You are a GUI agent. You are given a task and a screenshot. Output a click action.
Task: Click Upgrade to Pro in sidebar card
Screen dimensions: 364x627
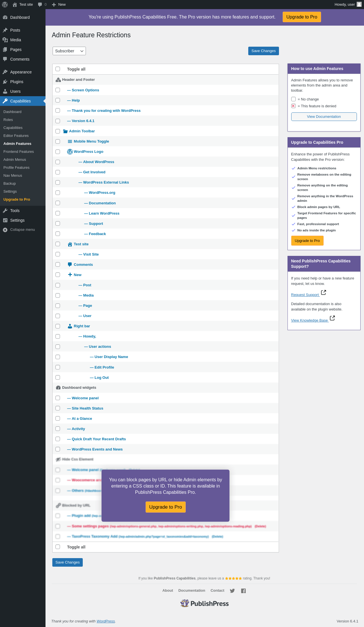307,241
